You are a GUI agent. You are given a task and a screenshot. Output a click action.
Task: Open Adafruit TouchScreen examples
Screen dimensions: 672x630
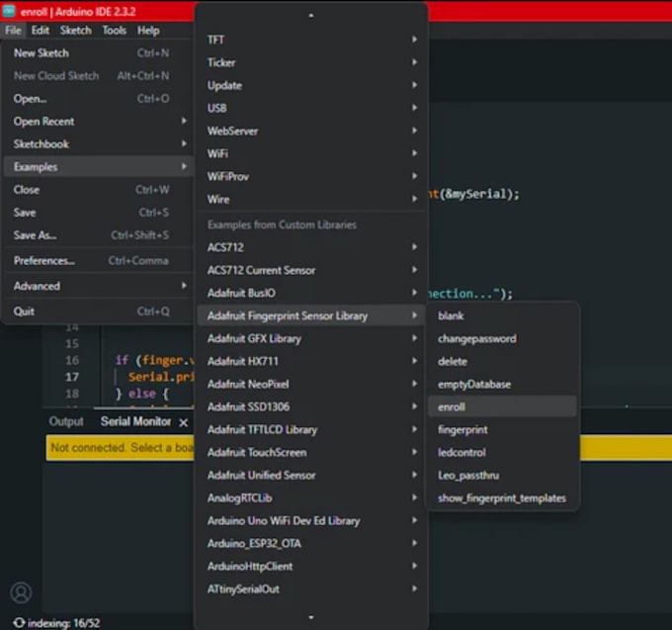click(311, 452)
